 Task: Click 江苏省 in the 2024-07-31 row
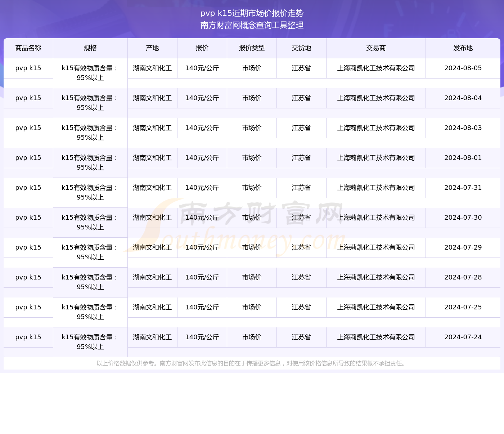301,188
